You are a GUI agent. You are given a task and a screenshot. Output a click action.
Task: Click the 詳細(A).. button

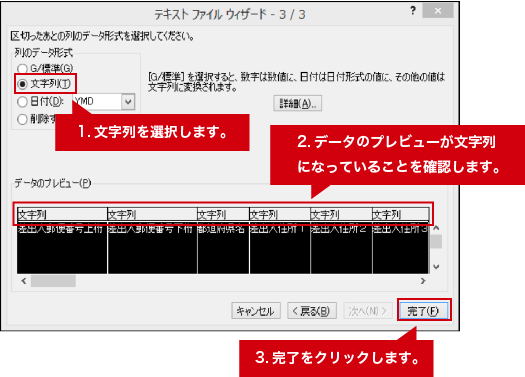[x=297, y=103]
